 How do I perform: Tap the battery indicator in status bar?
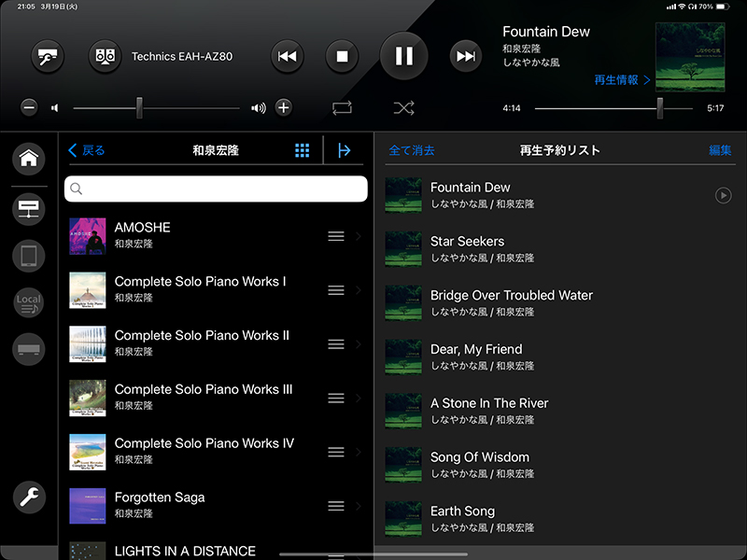tap(723, 7)
